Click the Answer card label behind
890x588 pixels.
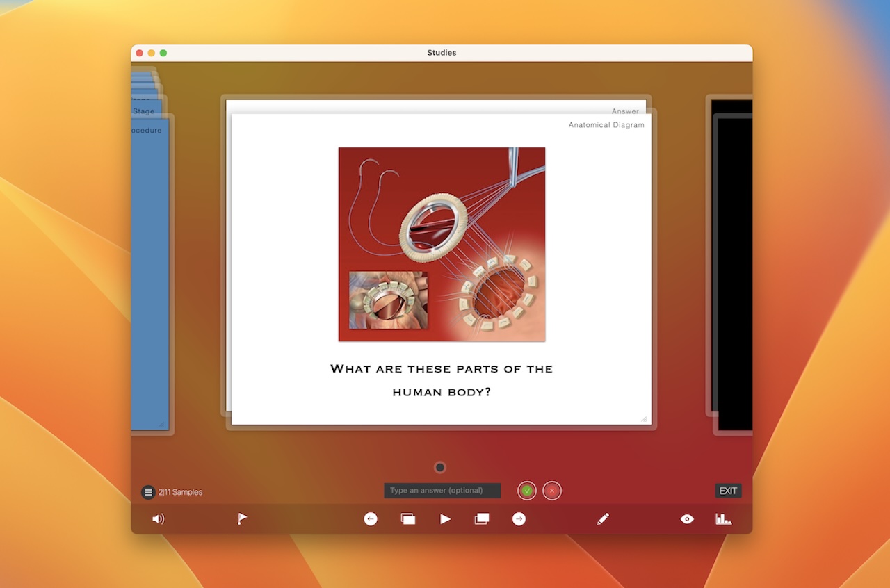625,111
